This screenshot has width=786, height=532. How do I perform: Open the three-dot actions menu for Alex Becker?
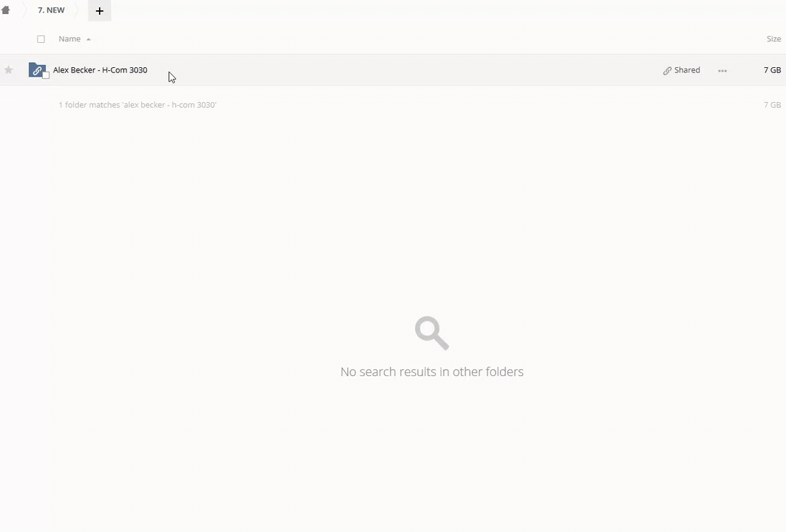(722, 71)
